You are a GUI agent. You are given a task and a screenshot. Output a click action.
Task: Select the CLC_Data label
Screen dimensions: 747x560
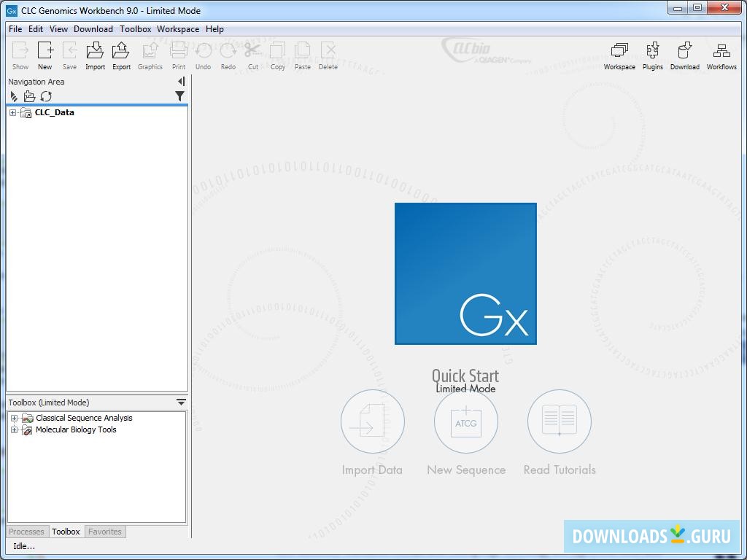tap(54, 113)
